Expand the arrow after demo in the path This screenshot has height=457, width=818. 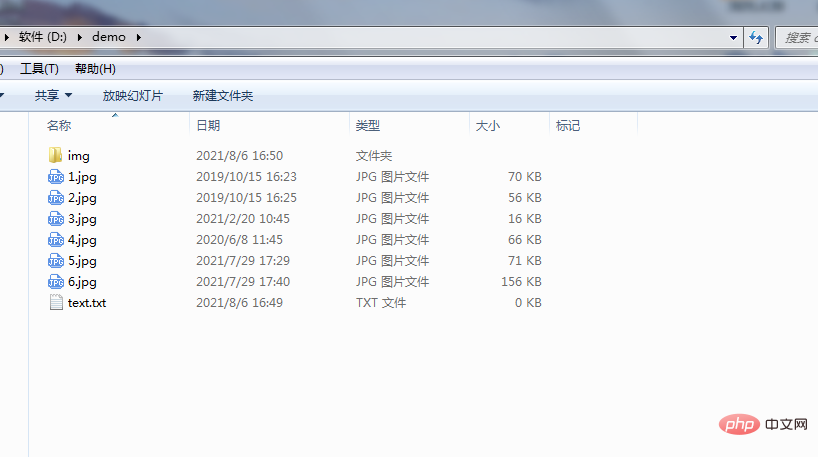[x=139, y=37]
